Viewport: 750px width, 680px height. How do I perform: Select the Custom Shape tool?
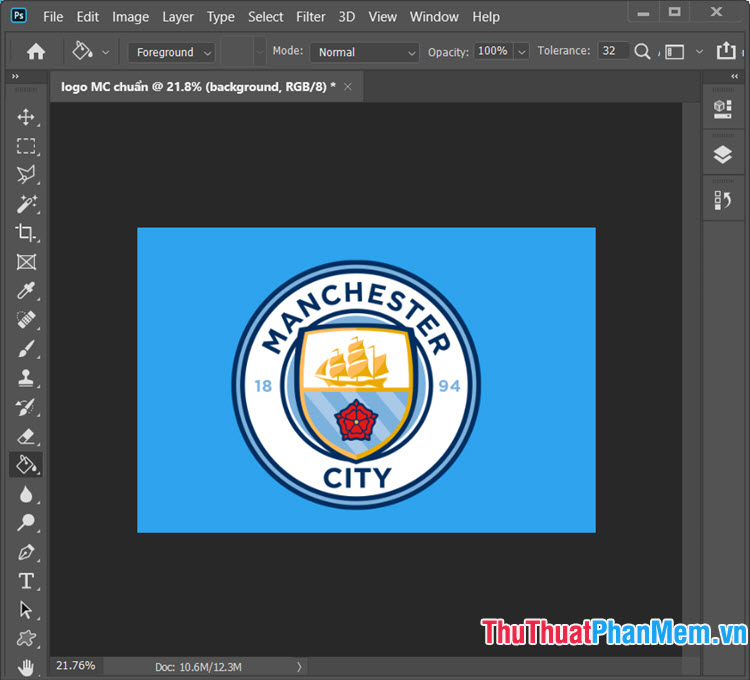point(26,639)
